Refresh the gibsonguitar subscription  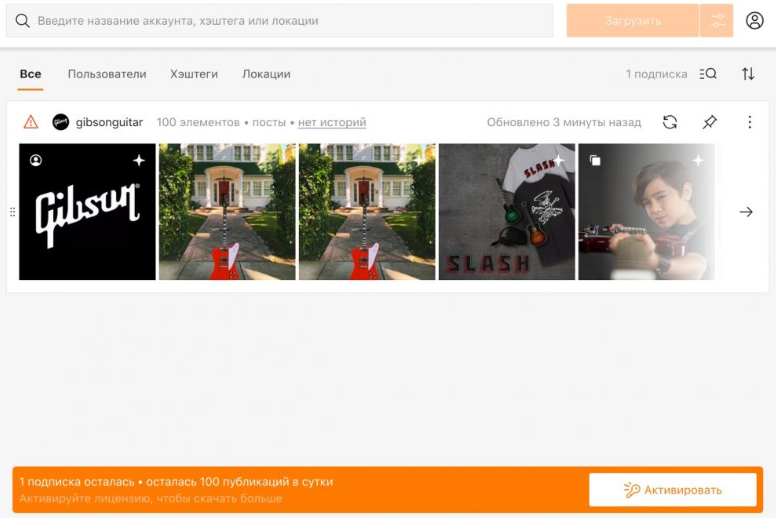670,122
